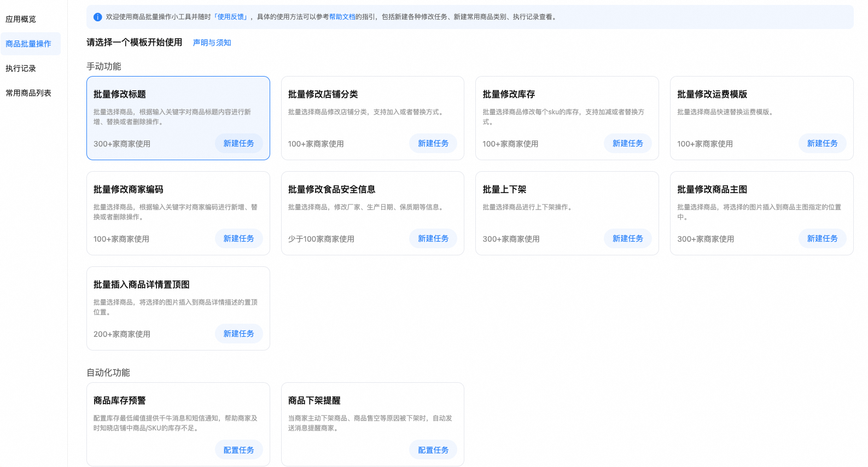Open 应用概览 in the sidebar
Viewport: 868px width, 467px height.
click(21, 19)
